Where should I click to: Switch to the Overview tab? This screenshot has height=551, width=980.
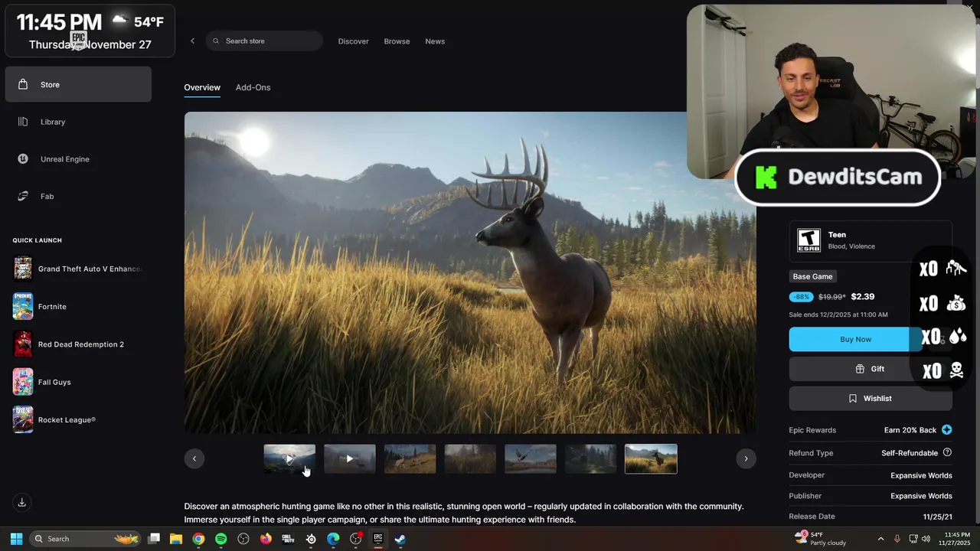202,87
